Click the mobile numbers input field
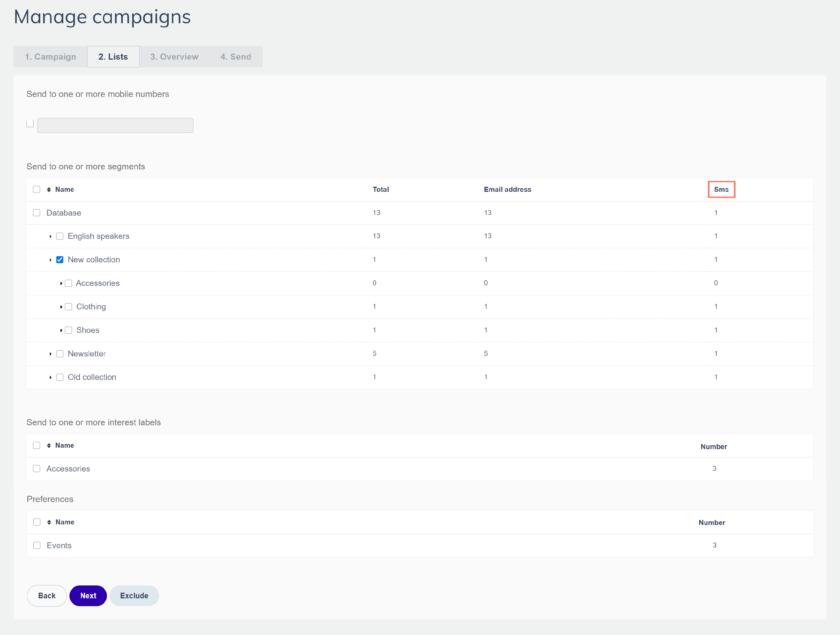 tap(115, 126)
